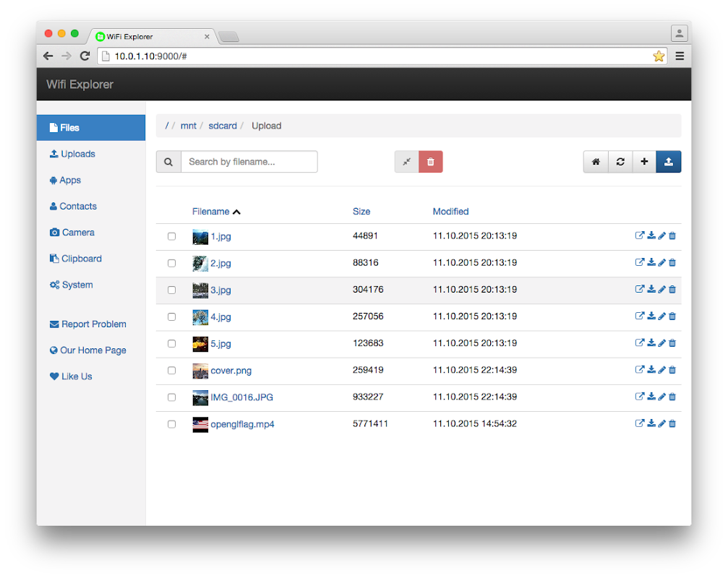Sort by Filename column header
This screenshot has height=578, width=728.
point(210,212)
